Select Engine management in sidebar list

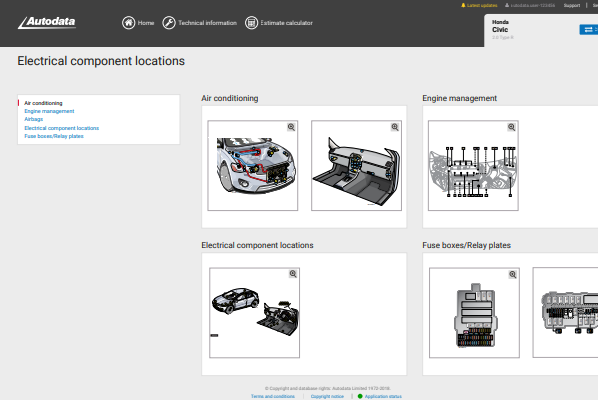point(49,111)
